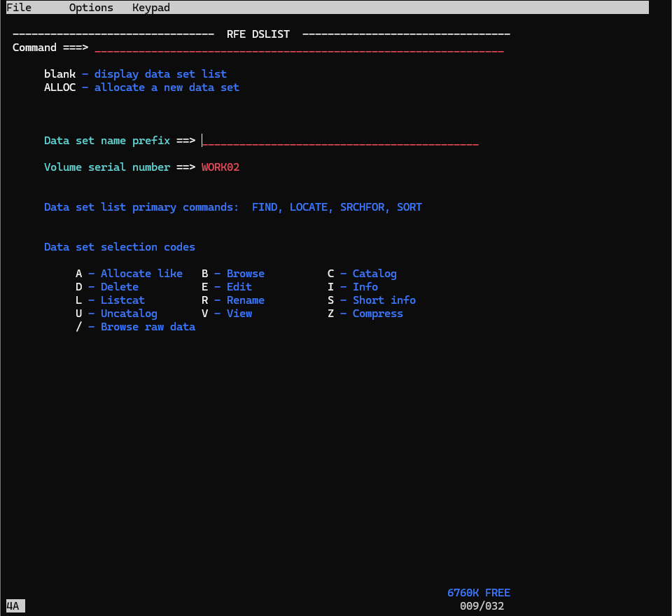Click the 'Short info' selection code
Viewport: 672px width, 616px height.
tap(384, 300)
